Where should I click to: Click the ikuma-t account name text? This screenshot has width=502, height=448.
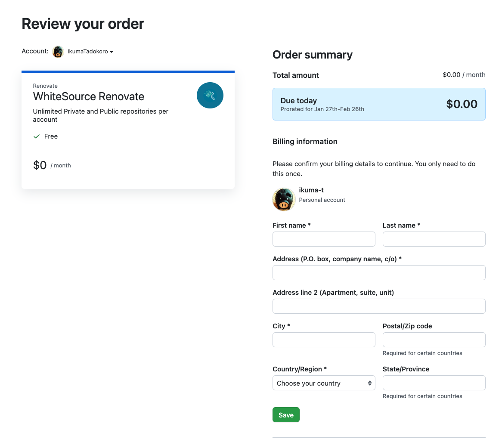pyautogui.click(x=311, y=190)
